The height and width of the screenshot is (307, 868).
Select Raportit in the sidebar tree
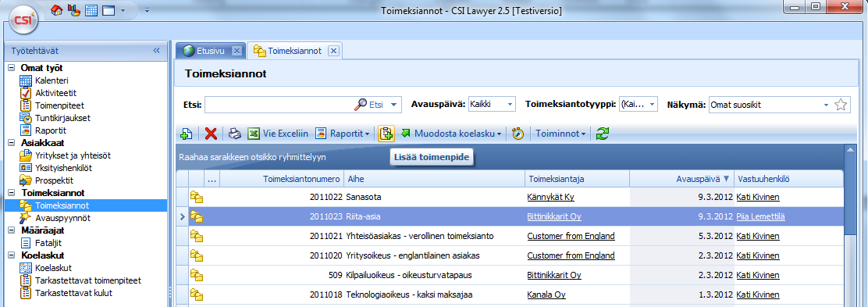[51, 130]
